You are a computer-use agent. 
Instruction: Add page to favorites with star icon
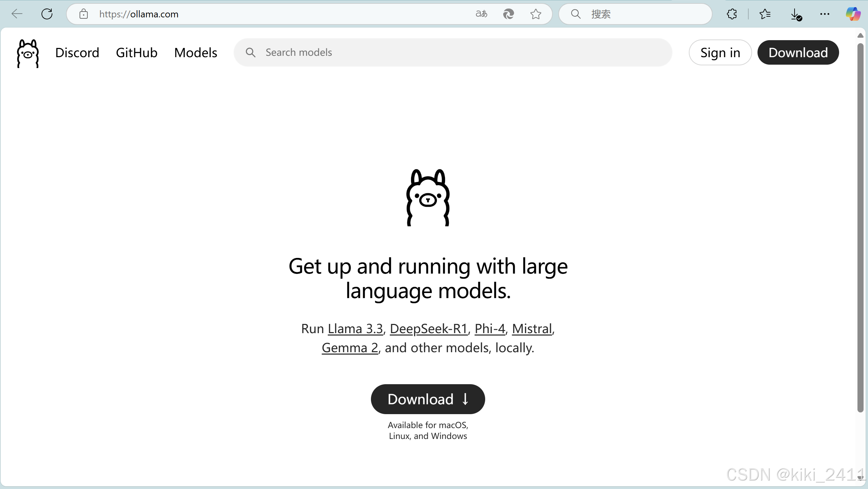[535, 14]
